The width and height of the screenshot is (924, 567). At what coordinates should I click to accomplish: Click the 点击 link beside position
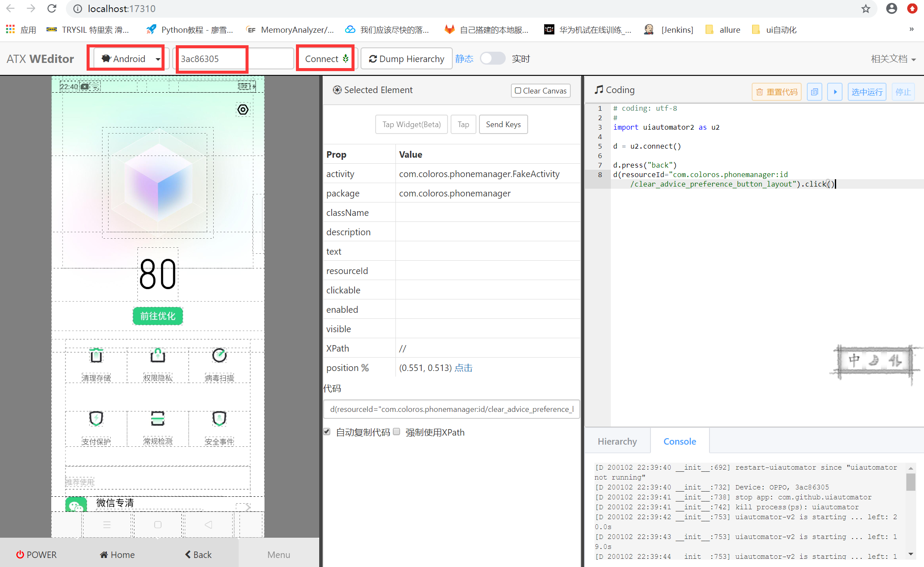(464, 368)
